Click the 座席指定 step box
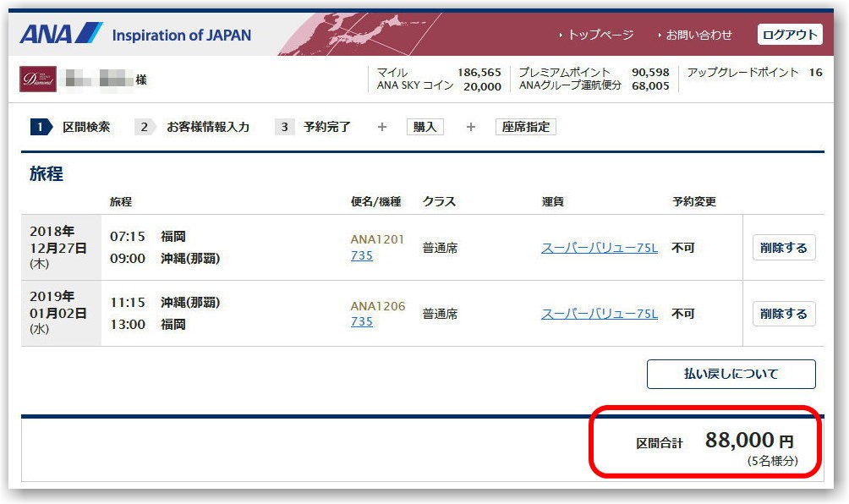 coord(526,127)
